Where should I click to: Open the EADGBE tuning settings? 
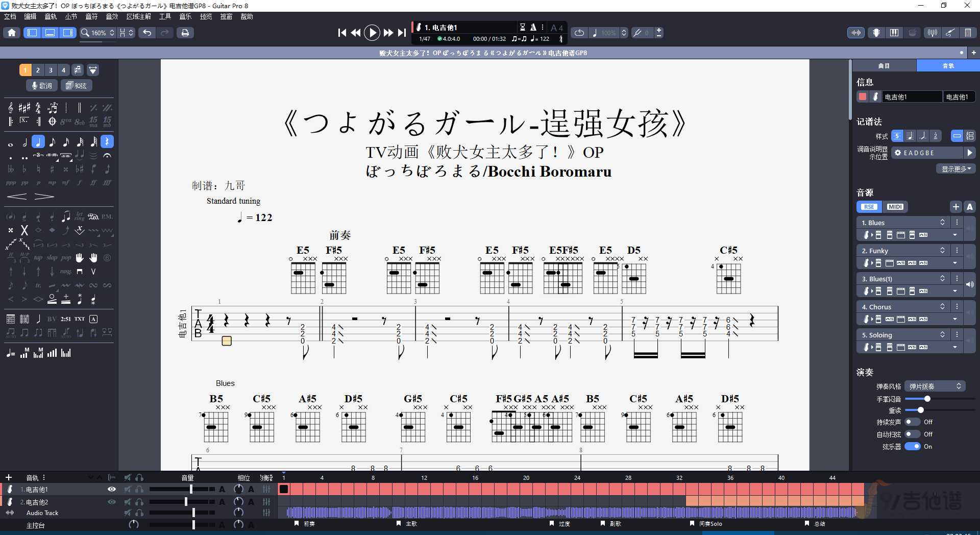[927, 153]
